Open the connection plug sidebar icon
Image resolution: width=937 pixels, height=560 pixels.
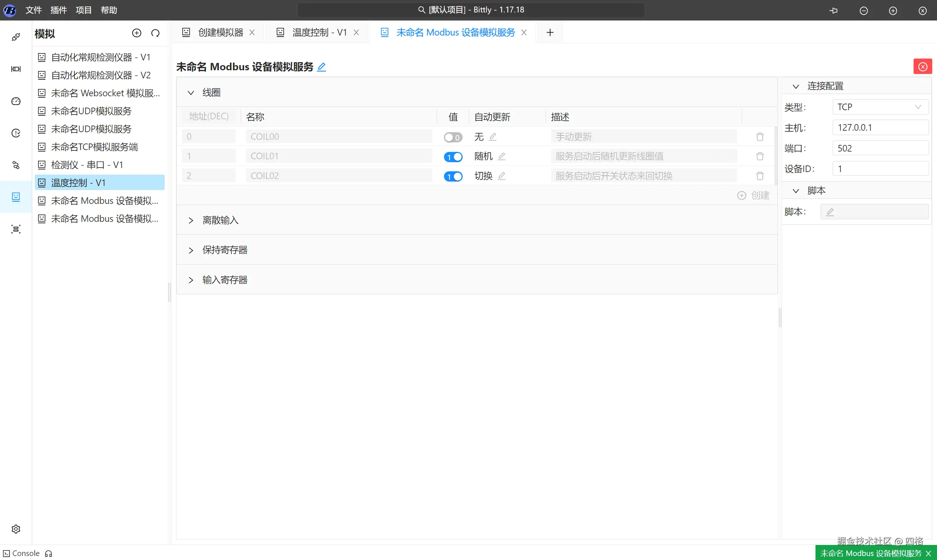(x=16, y=37)
